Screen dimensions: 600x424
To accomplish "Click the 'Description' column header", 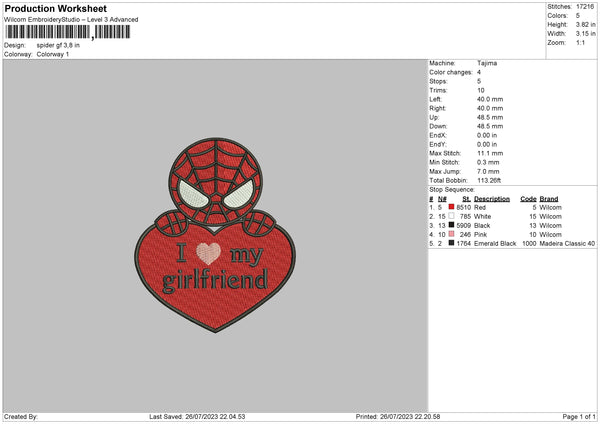I will [x=492, y=199].
